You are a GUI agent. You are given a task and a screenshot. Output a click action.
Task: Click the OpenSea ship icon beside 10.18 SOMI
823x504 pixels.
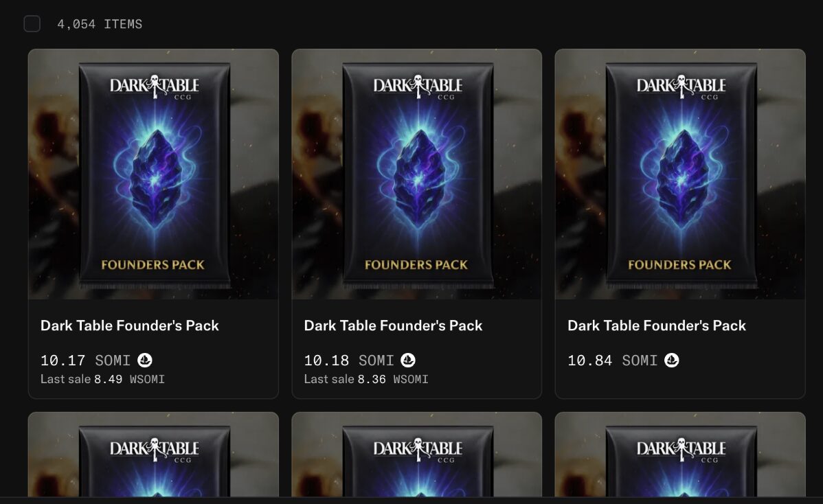click(407, 360)
